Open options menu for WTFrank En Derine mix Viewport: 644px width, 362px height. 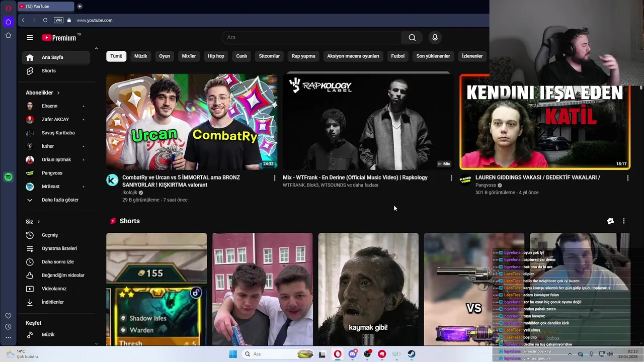click(451, 178)
